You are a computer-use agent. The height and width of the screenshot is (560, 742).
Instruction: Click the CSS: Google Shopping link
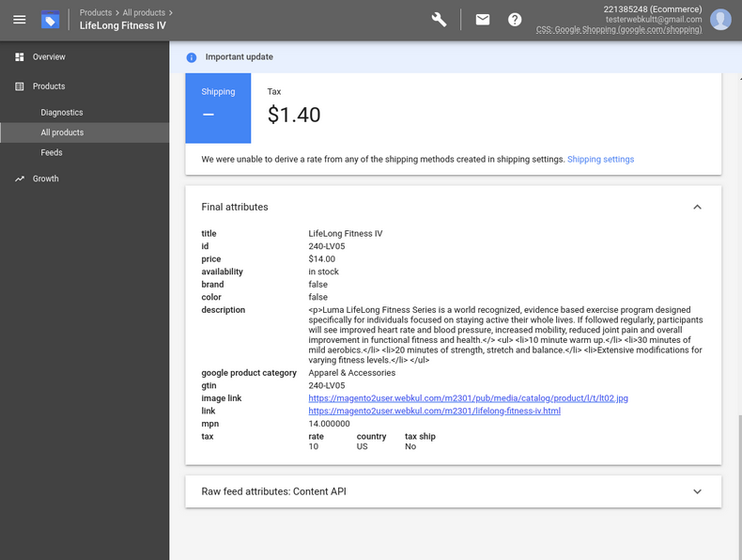pyautogui.click(x=619, y=29)
